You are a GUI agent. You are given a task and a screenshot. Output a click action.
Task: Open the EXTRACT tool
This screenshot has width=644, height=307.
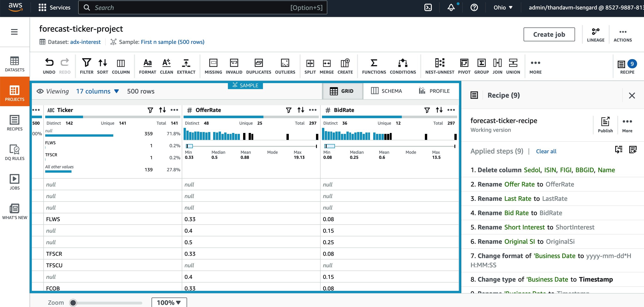click(186, 66)
